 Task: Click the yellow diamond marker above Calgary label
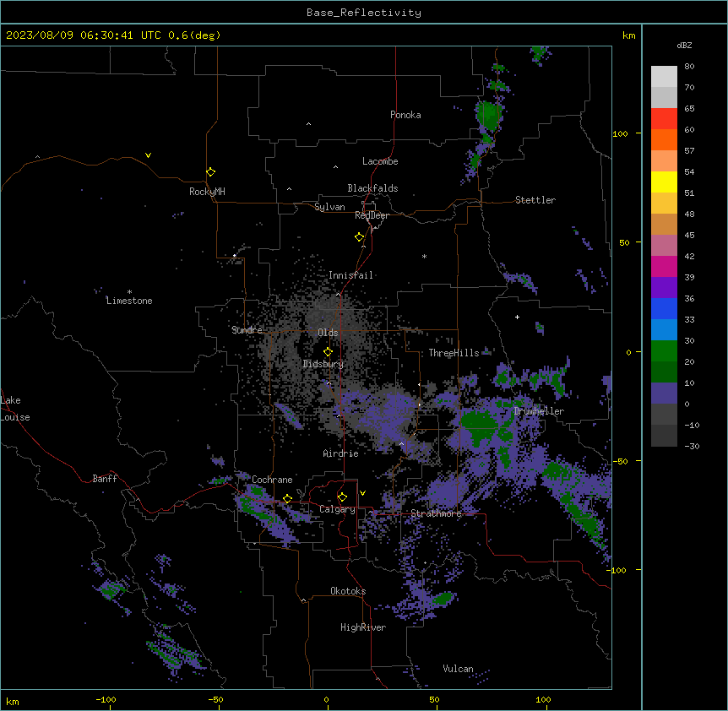(x=342, y=497)
